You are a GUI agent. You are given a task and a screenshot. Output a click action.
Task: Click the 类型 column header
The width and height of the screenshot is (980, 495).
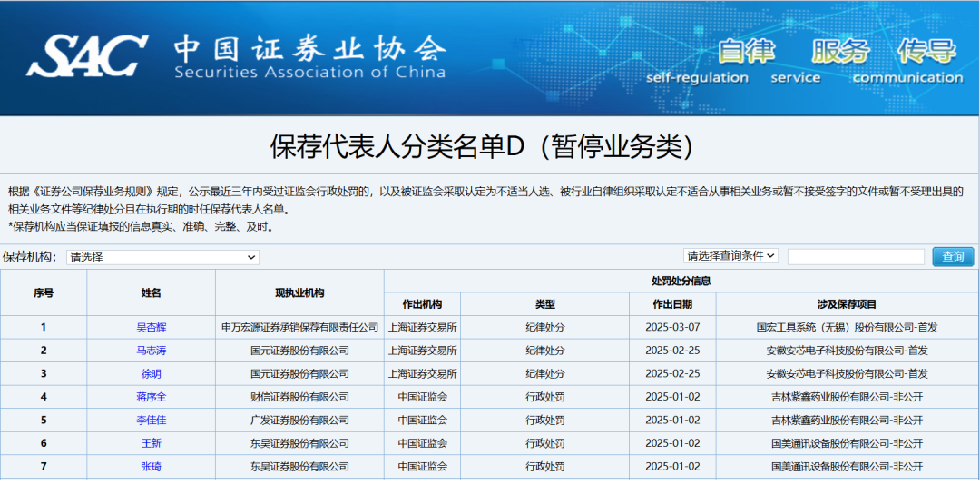pyautogui.click(x=545, y=304)
